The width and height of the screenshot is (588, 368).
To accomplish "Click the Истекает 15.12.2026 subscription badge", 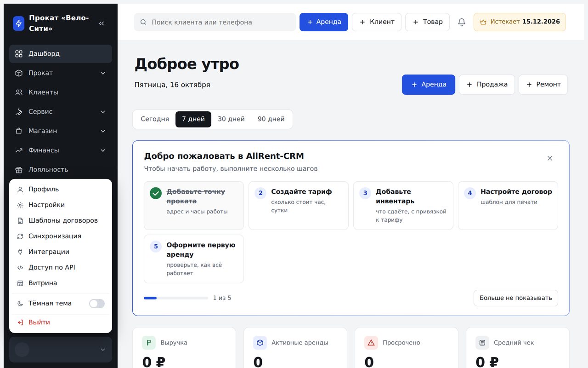I will click(520, 22).
